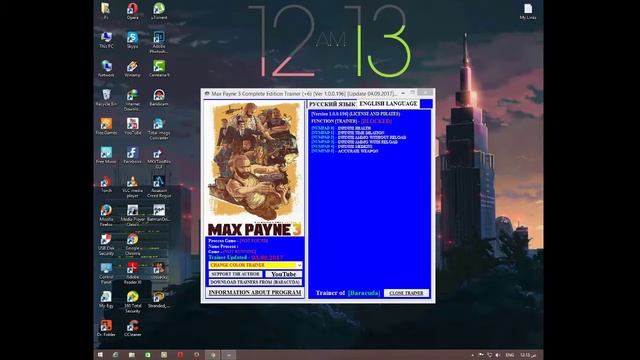The height and width of the screenshot is (360, 640).
Task: Click the YouTube button in trainer
Action: 284,274
